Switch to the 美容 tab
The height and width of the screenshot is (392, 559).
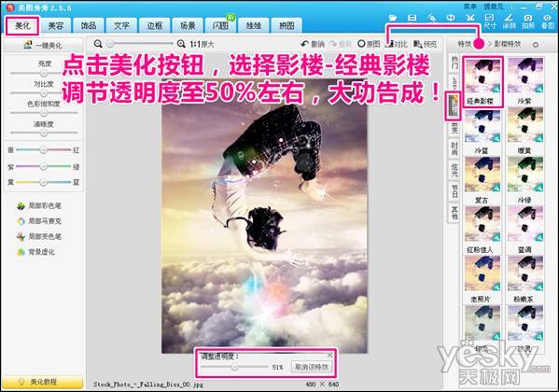[x=55, y=26]
